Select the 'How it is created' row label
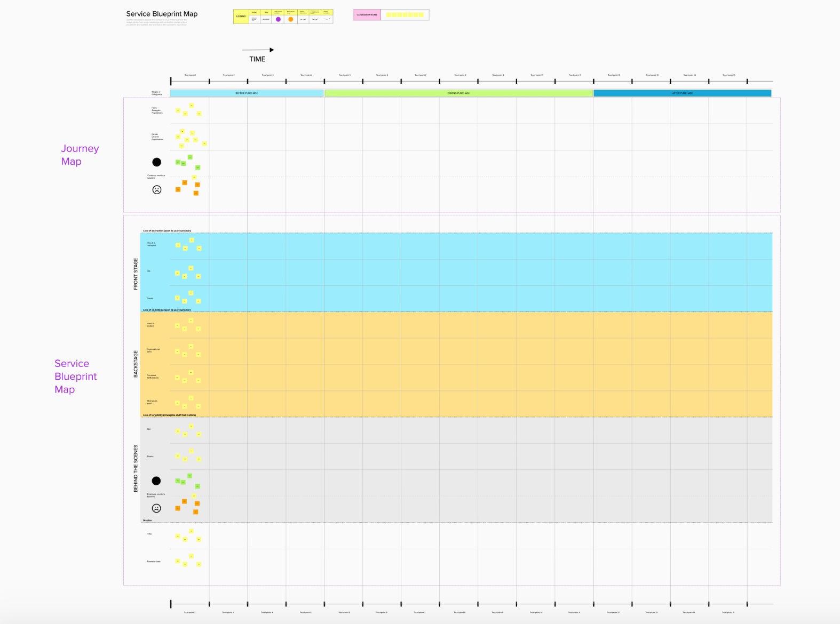Image resolution: width=840 pixels, height=624 pixels. point(150,325)
